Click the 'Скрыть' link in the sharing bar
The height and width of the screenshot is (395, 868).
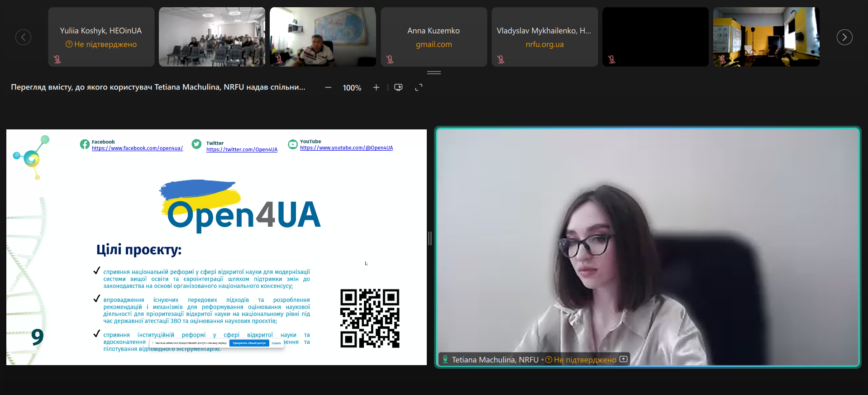pos(276,343)
